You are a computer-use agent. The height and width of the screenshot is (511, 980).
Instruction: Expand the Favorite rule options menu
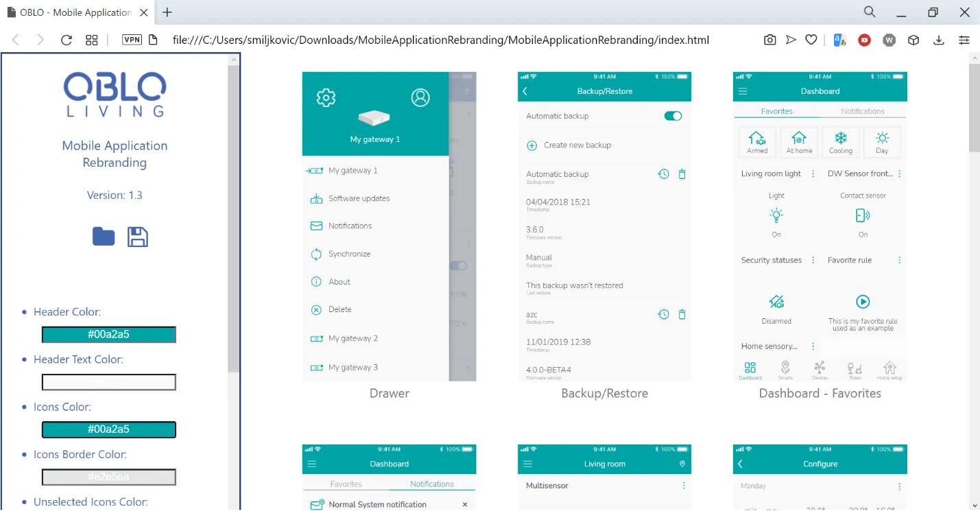pos(900,261)
